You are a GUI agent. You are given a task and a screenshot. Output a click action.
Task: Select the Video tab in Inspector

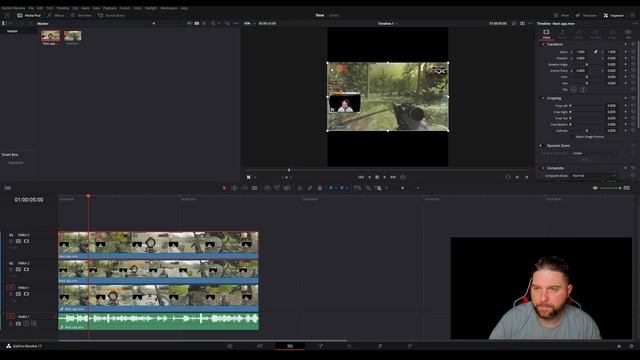(546, 33)
